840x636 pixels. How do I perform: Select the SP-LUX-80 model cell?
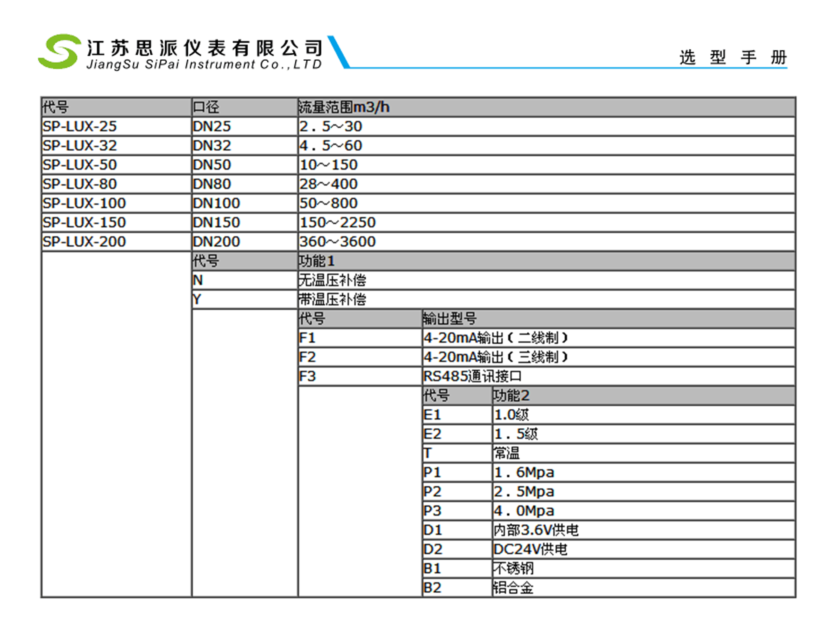point(116,184)
